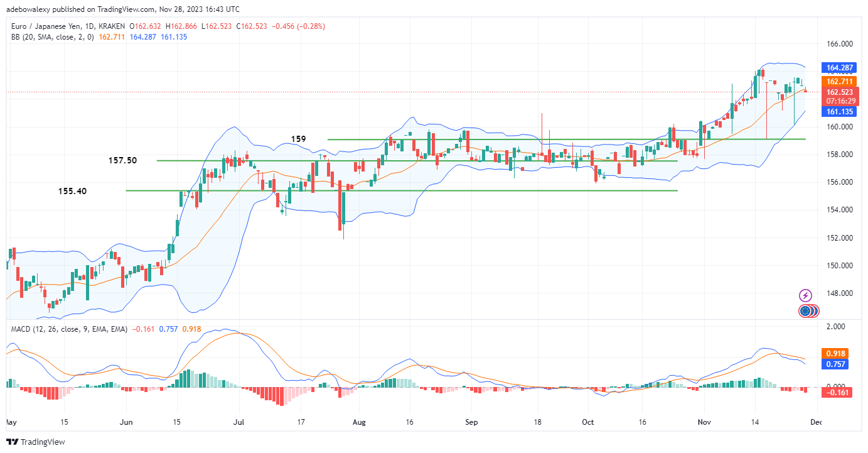Viewport: 868px width, 453px height.
Task: Click the 160.000 price axis label
Action: coord(841,127)
